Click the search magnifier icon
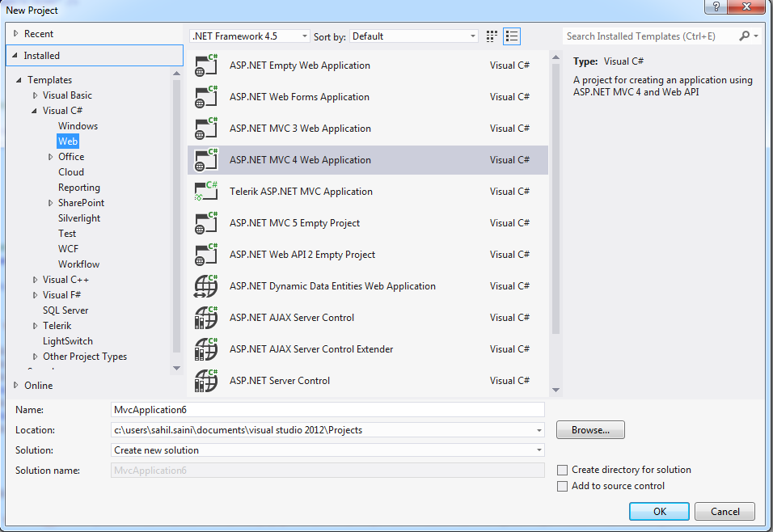Screen dimensions: 773x532 coord(744,36)
